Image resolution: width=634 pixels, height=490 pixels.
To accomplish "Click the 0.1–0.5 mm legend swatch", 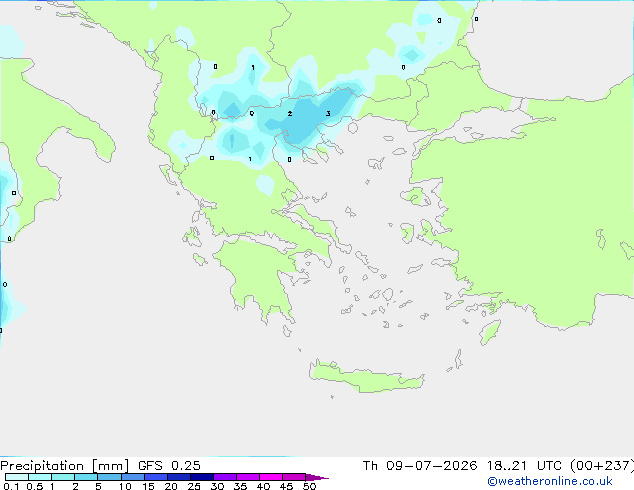I will coord(17,477).
